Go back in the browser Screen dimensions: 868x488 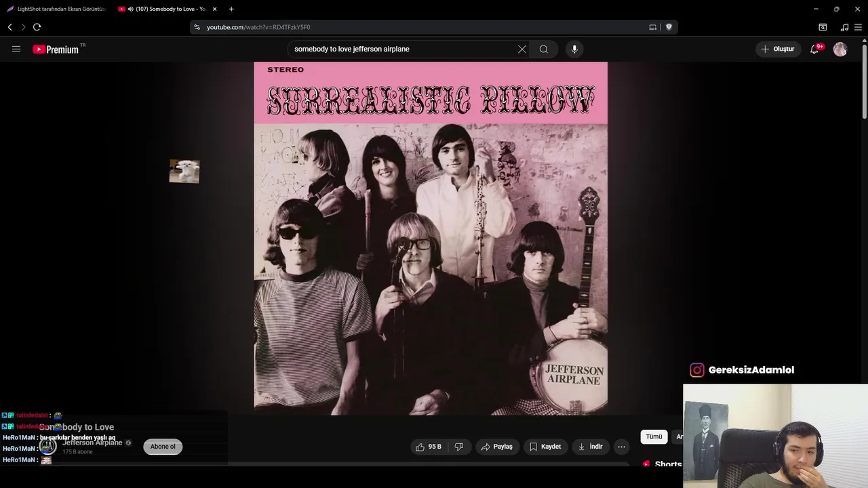coord(10,27)
